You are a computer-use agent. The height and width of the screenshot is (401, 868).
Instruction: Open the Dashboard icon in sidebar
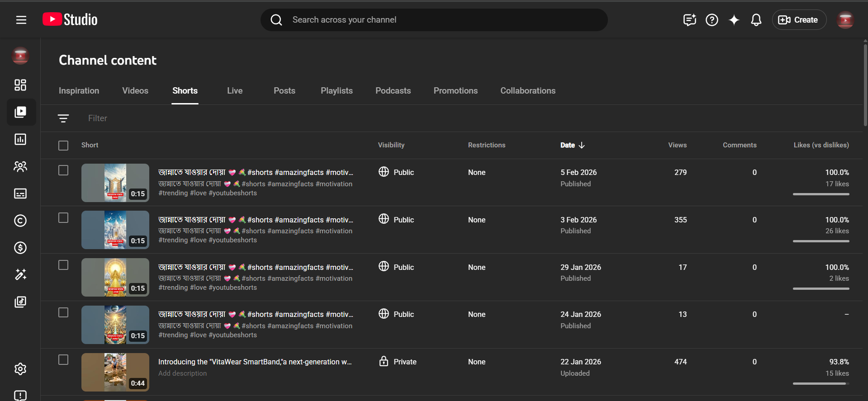click(20, 85)
